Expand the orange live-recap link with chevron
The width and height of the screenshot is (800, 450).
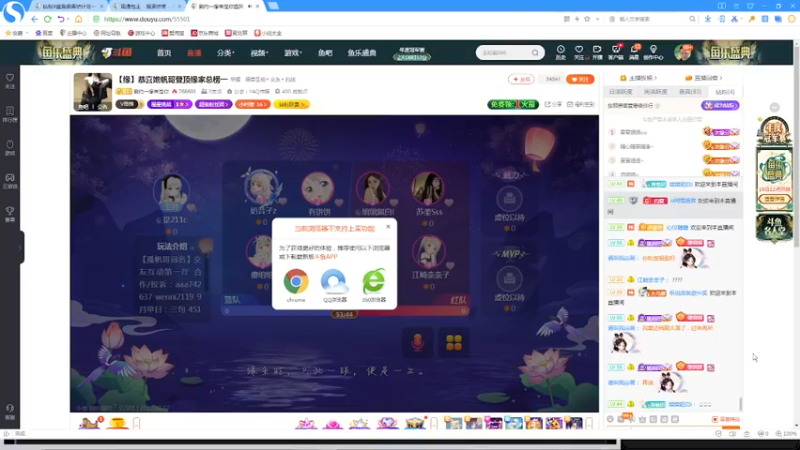click(704, 78)
